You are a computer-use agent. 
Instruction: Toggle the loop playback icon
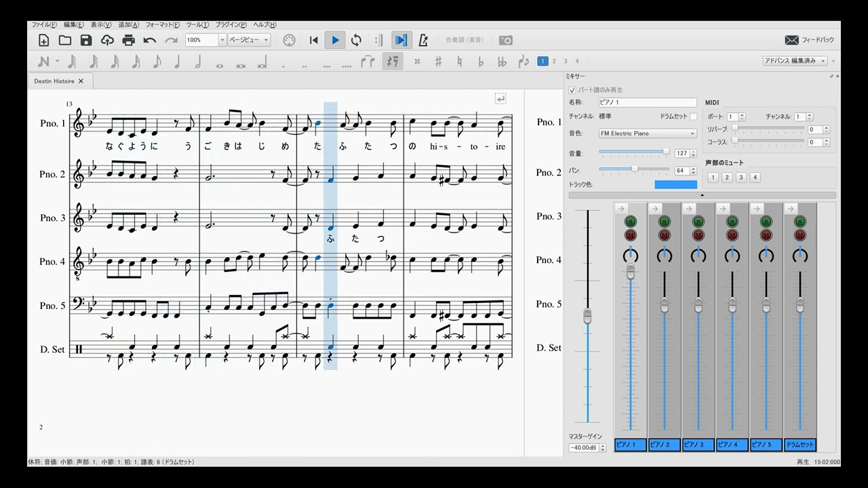pos(356,40)
